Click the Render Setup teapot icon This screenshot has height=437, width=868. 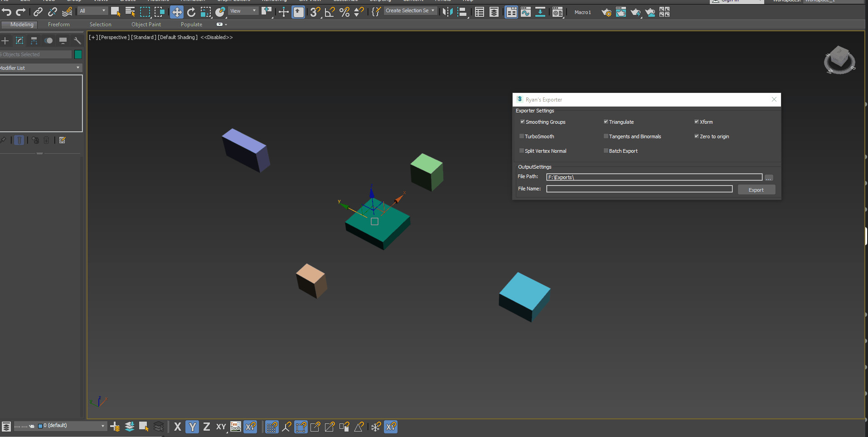pyautogui.click(x=606, y=12)
